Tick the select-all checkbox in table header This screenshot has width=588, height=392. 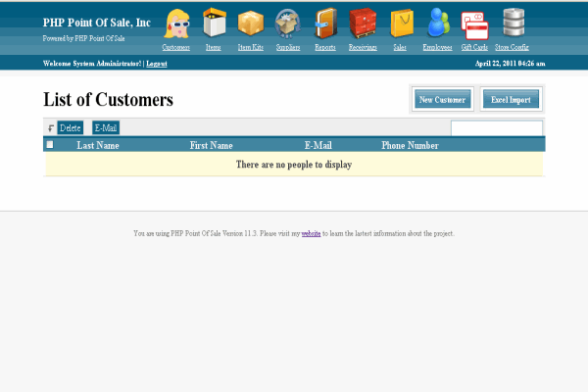coord(50,144)
